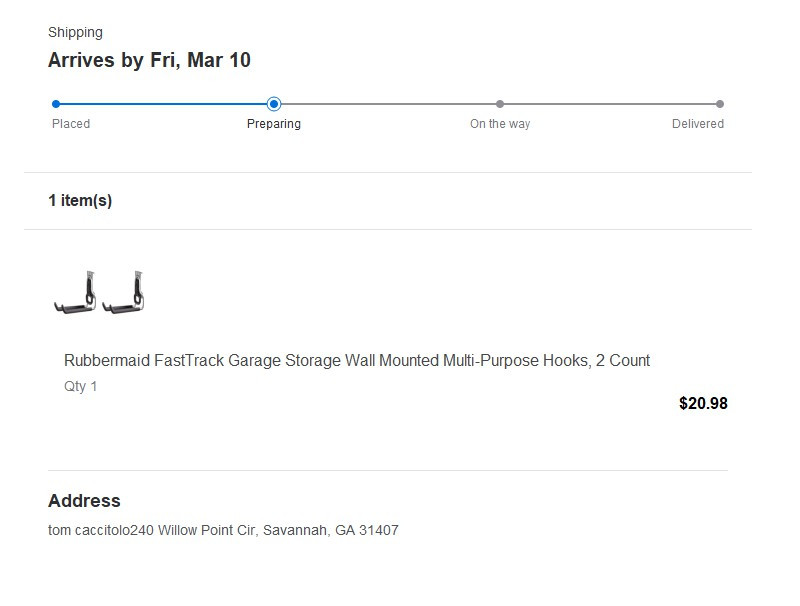Click the $20.98 item price
Viewport: 800px width, 606px height.
point(703,404)
